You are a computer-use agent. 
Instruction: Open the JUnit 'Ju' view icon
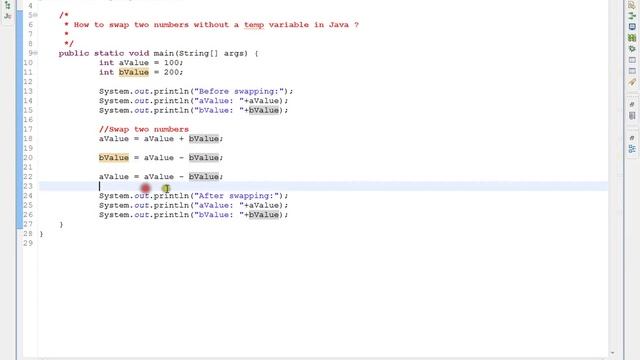7,16
